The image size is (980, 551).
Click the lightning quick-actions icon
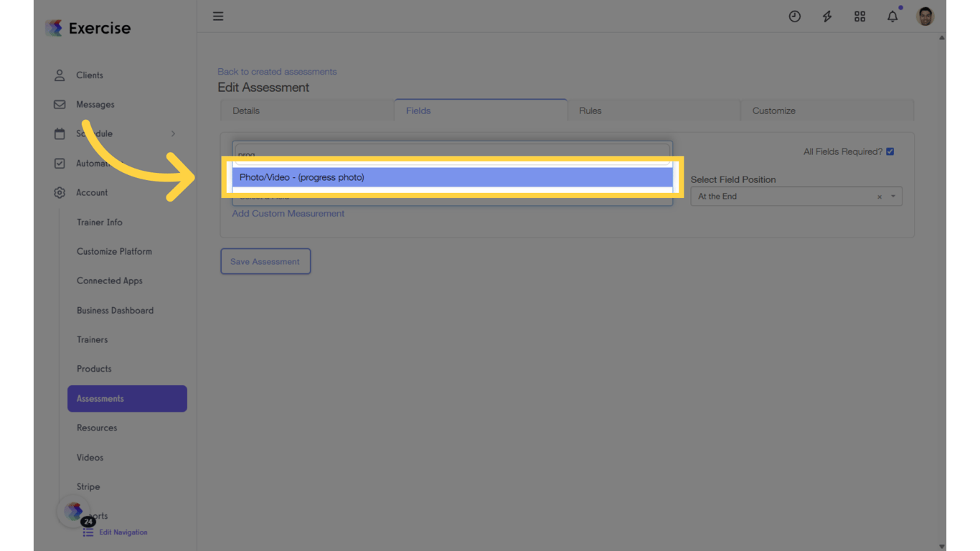(x=826, y=16)
